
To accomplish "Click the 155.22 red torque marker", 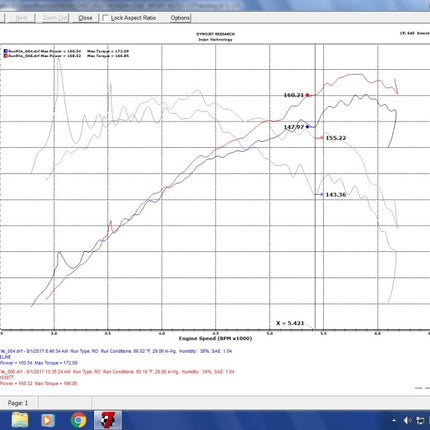I will click(321, 138).
